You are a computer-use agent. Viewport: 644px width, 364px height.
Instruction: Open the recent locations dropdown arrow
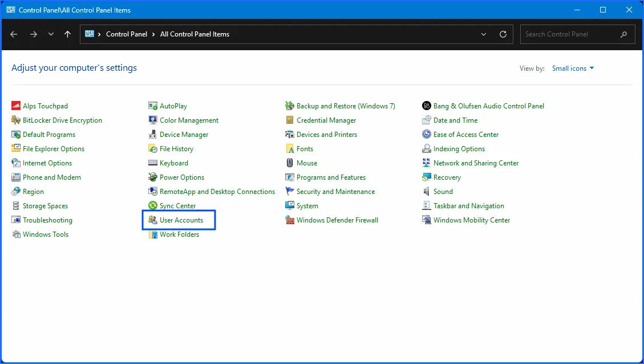click(51, 34)
